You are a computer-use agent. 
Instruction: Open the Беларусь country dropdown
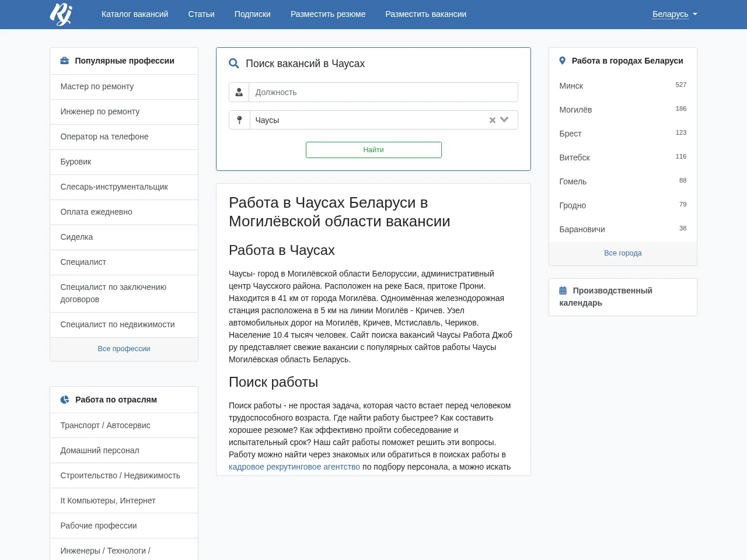point(675,14)
